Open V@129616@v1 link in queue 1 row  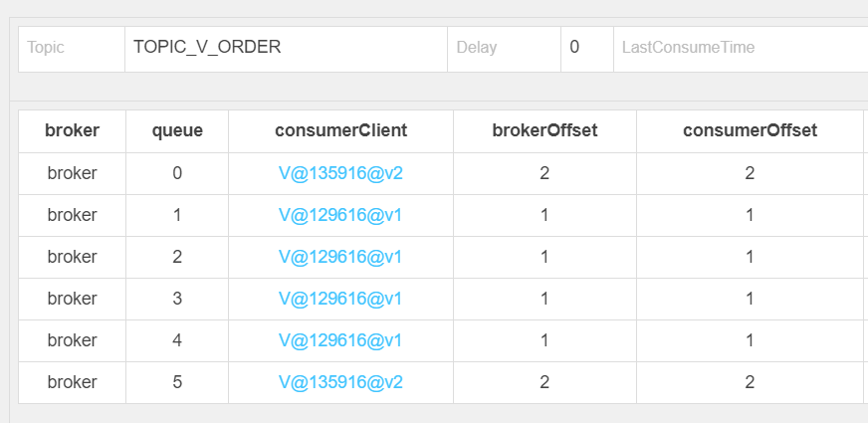point(340,215)
